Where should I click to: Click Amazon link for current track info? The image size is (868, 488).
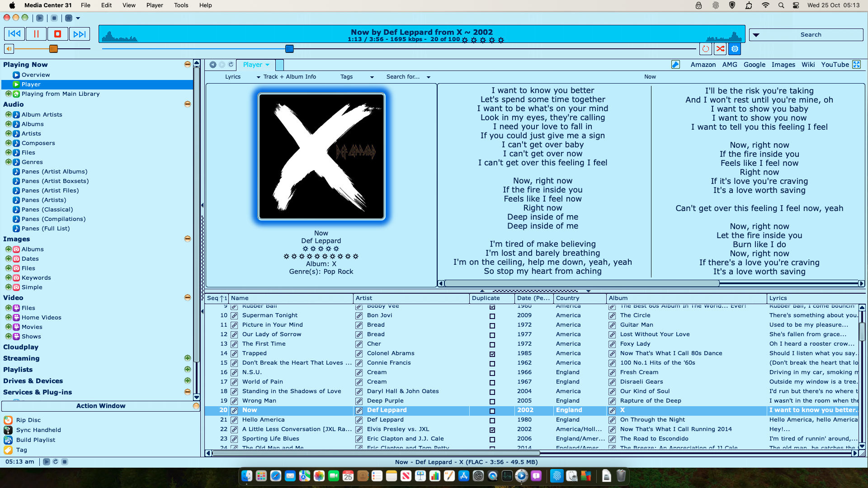(703, 64)
